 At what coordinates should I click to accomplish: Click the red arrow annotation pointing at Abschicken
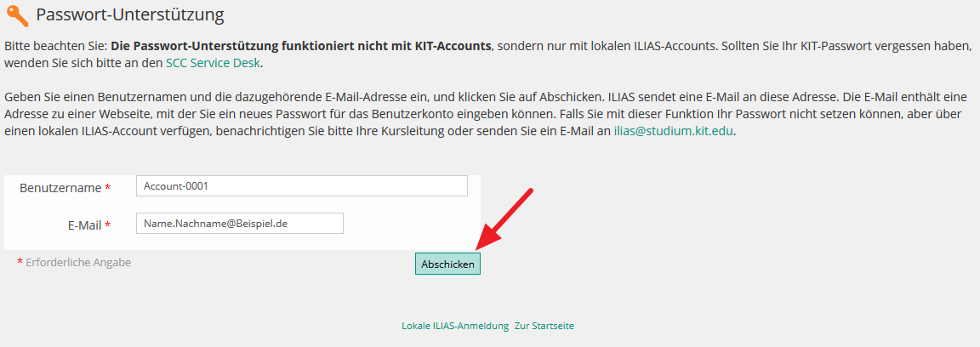click(504, 220)
